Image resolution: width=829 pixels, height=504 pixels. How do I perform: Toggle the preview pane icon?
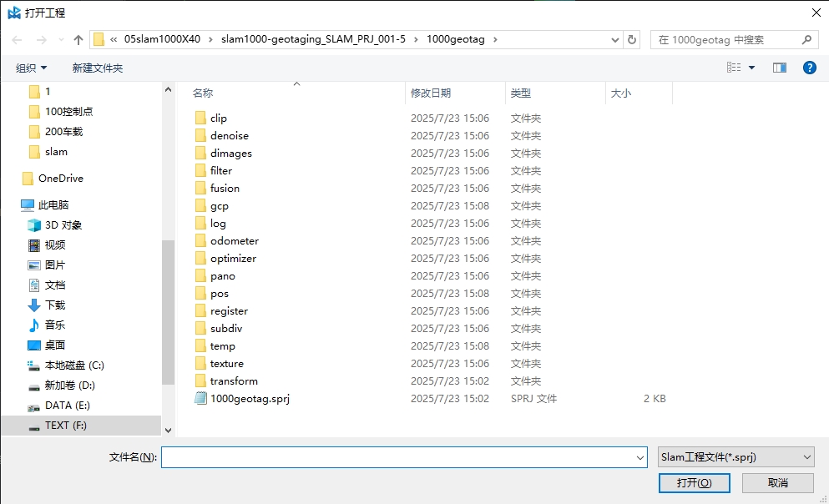[x=780, y=68]
